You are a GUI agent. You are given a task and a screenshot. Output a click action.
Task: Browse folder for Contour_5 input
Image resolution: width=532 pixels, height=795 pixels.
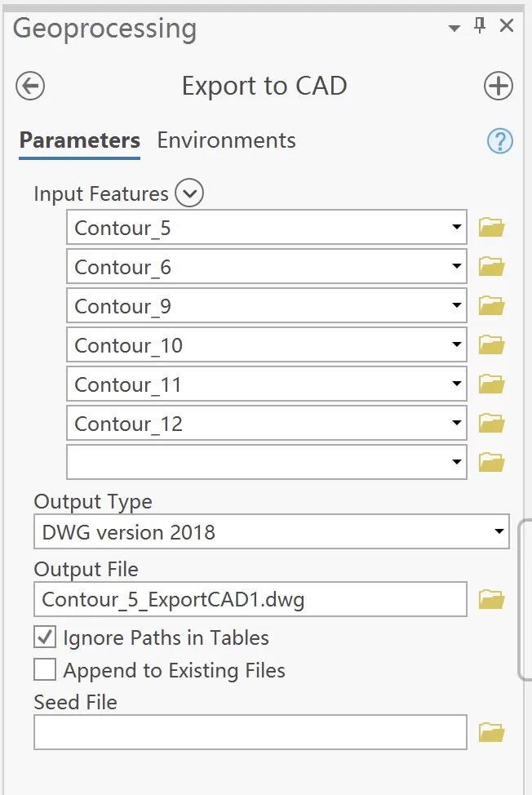491,228
